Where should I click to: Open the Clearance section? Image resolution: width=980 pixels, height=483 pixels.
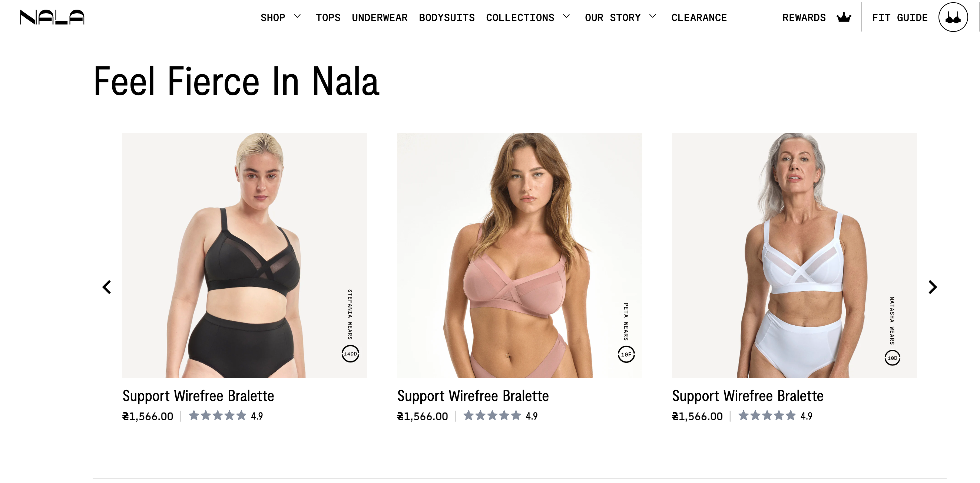tap(699, 17)
